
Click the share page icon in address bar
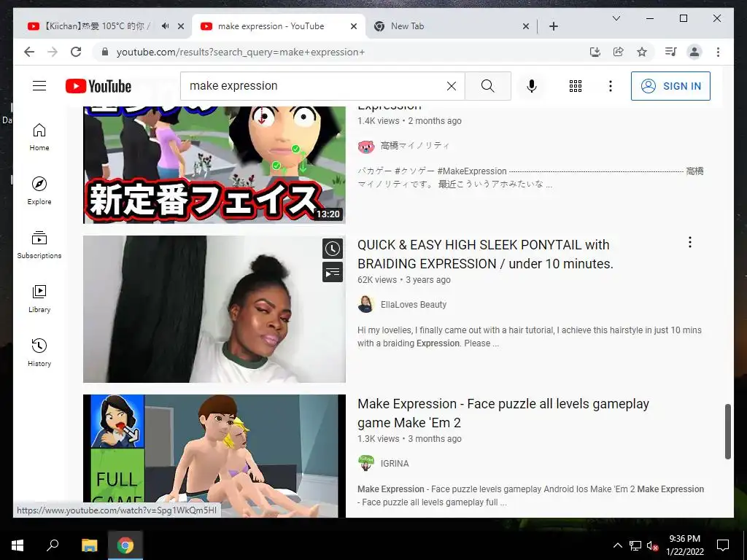tap(619, 52)
